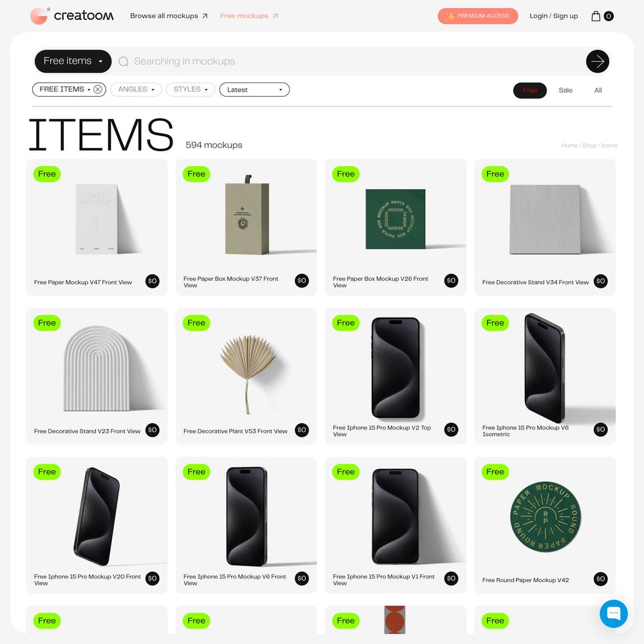The image size is (644, 644).
Task: Open the shopping bag cart icon
Action: (596, 16)
